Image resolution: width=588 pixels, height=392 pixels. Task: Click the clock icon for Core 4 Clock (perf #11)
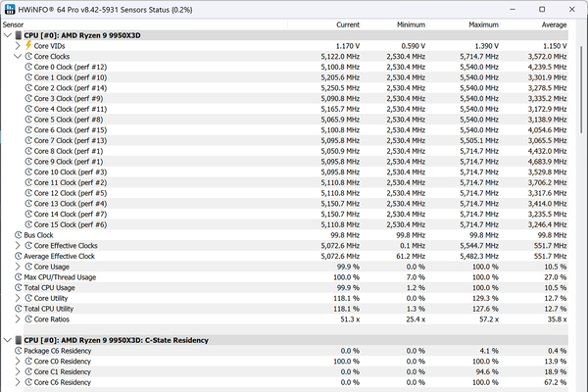point(28,109)
